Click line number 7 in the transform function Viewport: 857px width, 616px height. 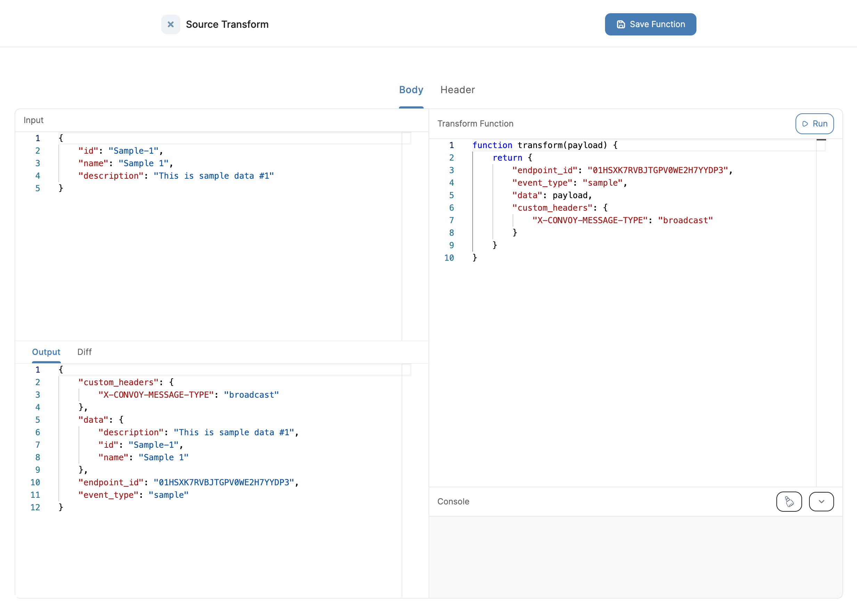point(451,220)
